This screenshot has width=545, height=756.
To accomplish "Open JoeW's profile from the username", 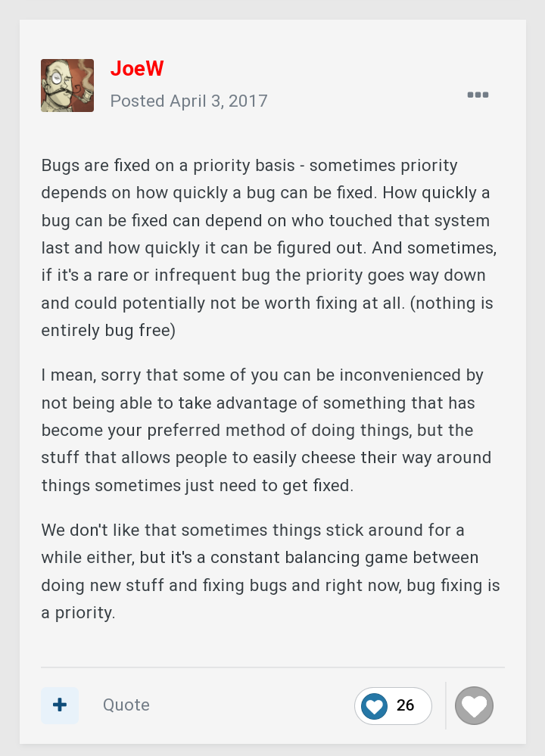I will click(x=137, y=69).
